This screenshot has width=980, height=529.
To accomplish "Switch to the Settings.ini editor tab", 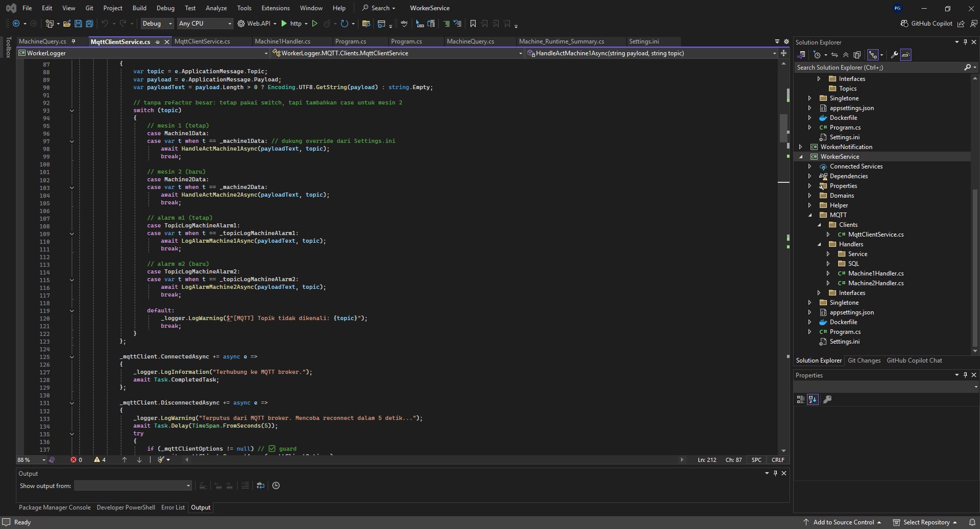I will pos(644,41).
